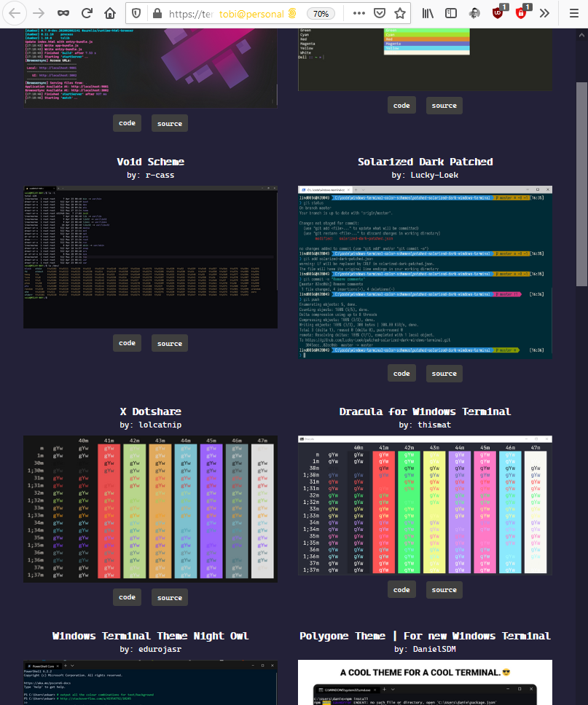588x705 pixels.
Task: Bookmark this page with the star icon
Action: pos(400,13)
